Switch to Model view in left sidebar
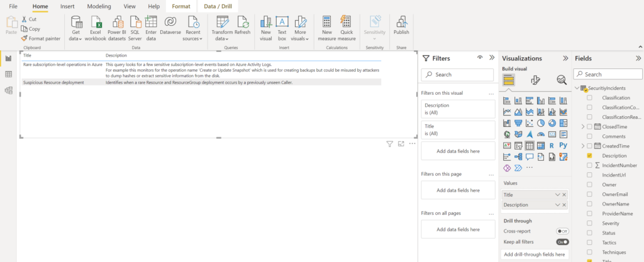Image resolution: width=644 pixels, height=262 pixels. point(8,90)
